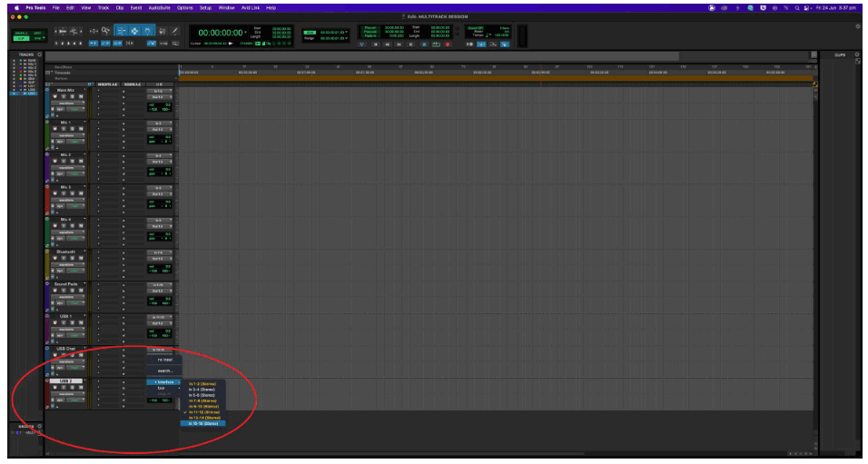Click the Bluetooth track name
This screenshot has height=464, width=868.
pyautogui.click(x=66, y=252)
